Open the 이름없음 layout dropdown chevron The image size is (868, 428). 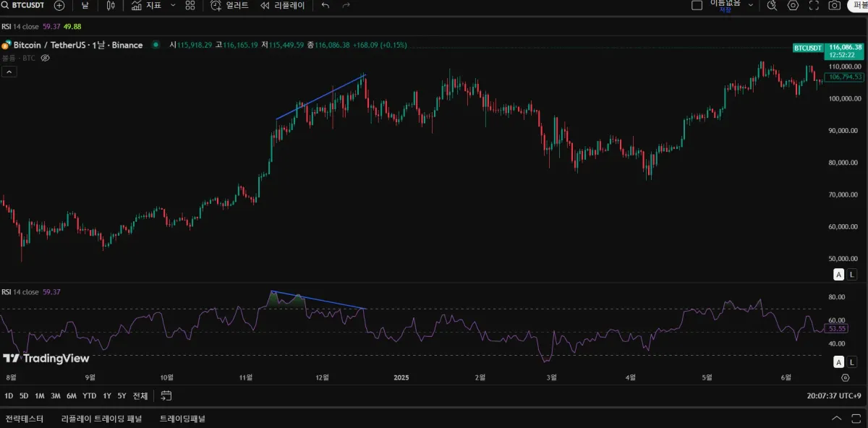(751, 5)
